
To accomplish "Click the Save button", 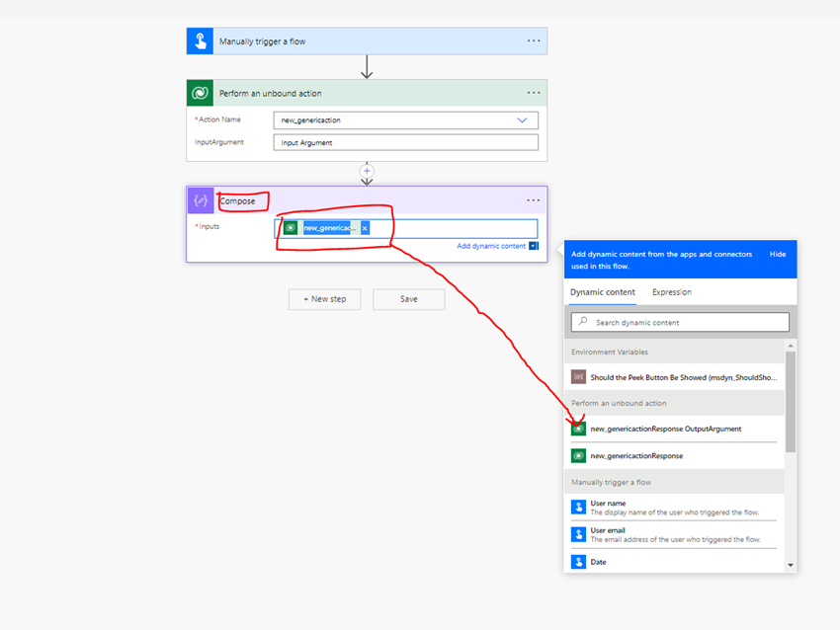I will pos(408,299).
